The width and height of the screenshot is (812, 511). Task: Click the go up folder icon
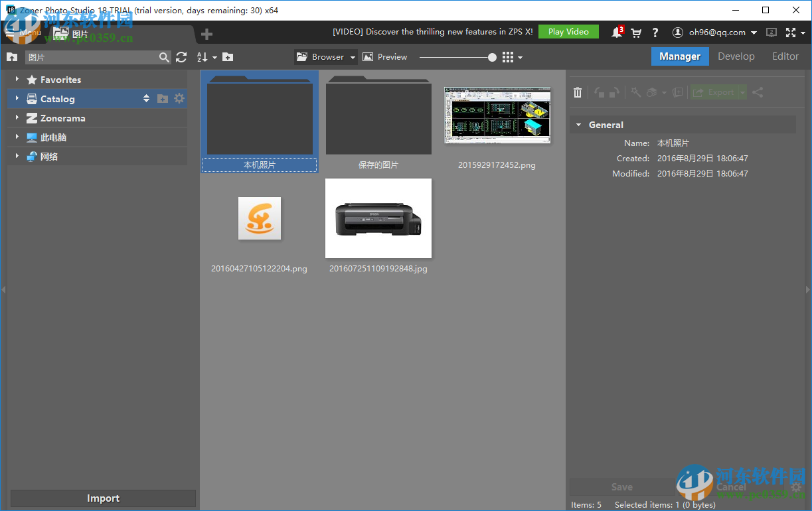[x=11, y=57]
